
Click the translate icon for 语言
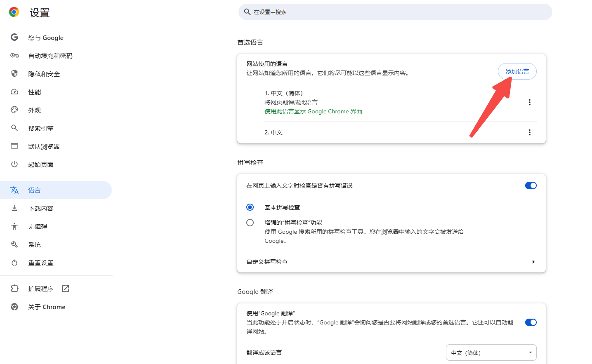(14, 190)
